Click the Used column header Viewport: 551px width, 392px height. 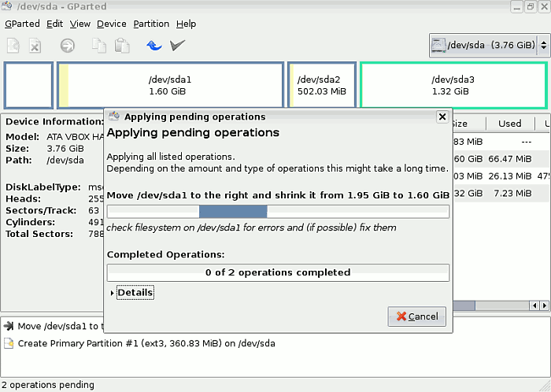click(x=509, y=124)
